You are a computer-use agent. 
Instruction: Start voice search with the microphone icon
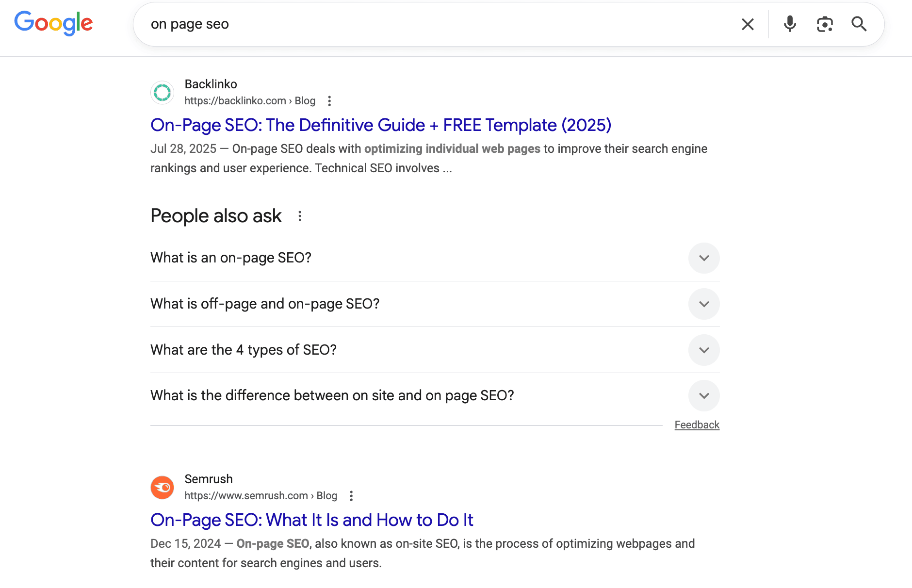click(x=790, y=24)
